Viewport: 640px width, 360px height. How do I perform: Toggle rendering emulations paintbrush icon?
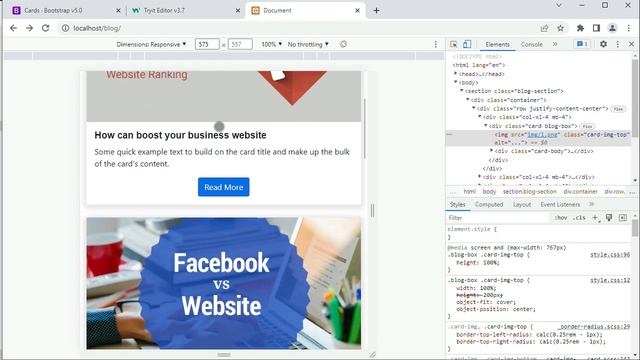click(609, 218)
